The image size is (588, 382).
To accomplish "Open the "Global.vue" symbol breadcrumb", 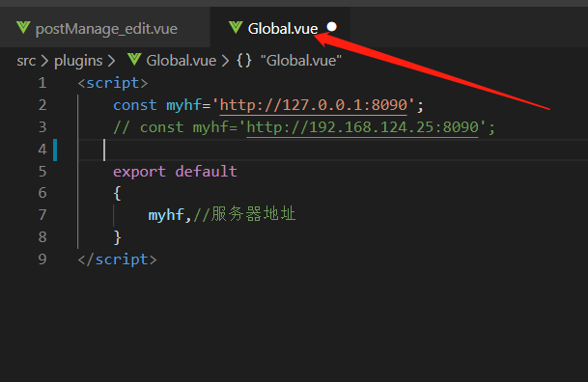I will click(301, 61).
